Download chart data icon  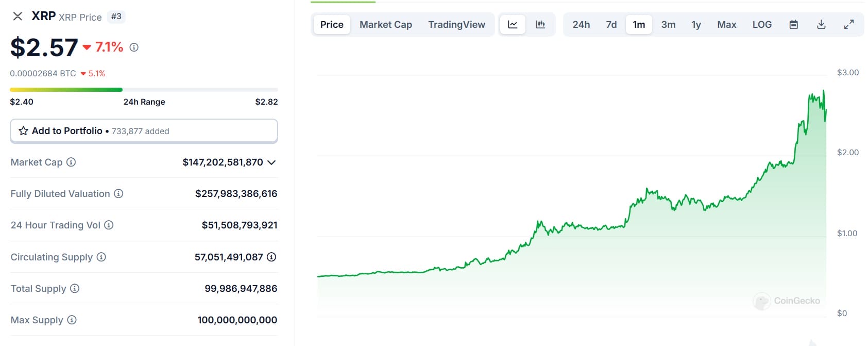point(821,24)
